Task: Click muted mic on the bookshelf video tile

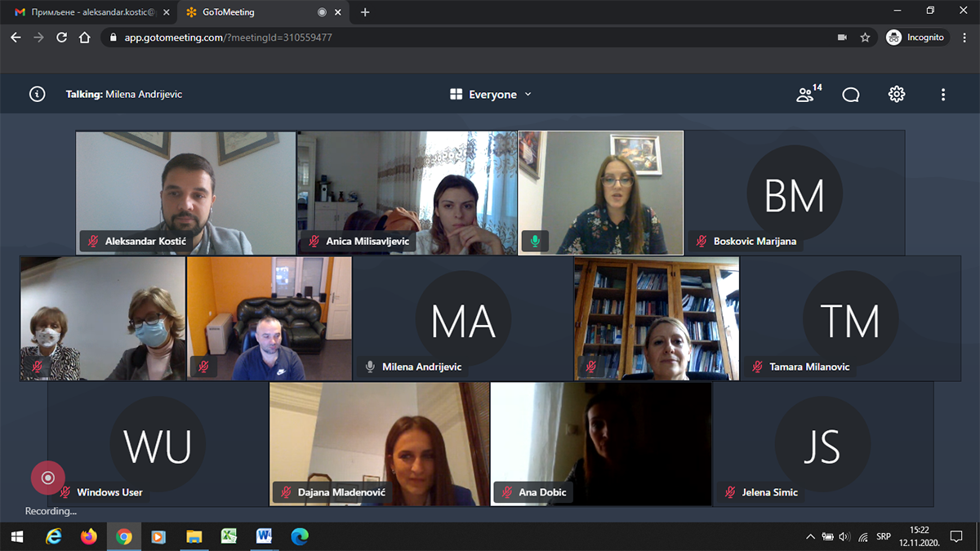Action: (591, 367)
